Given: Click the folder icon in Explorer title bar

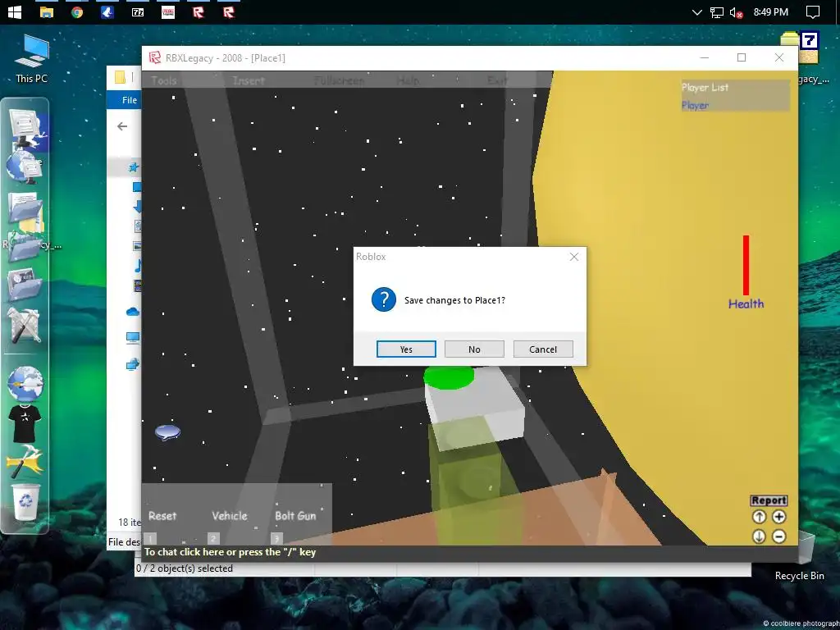Looking at the screenshot, I should [x=120, y=78].
